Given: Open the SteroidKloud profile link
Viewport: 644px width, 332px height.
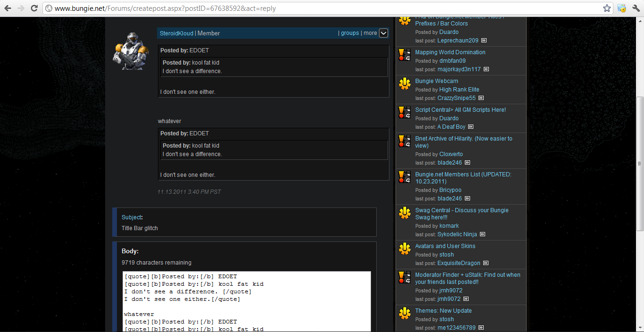Looking at the screenshot, I should pyautogui.click(x=176, y=33).
